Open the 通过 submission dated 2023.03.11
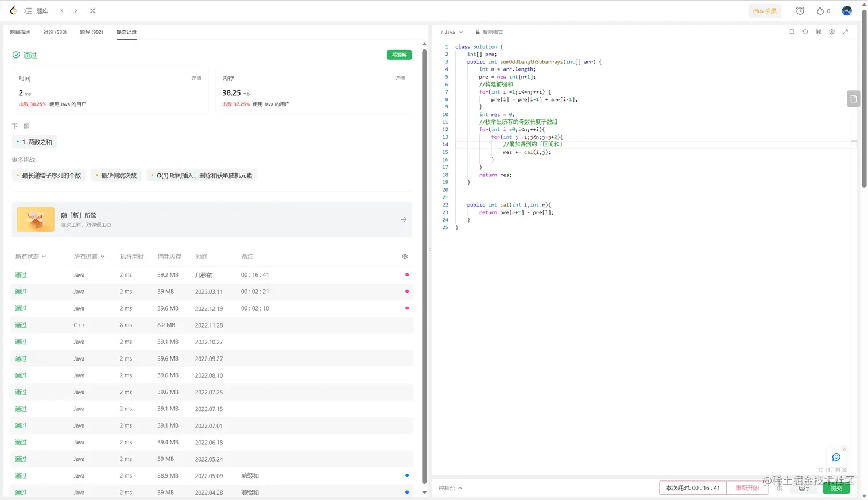 21,292
